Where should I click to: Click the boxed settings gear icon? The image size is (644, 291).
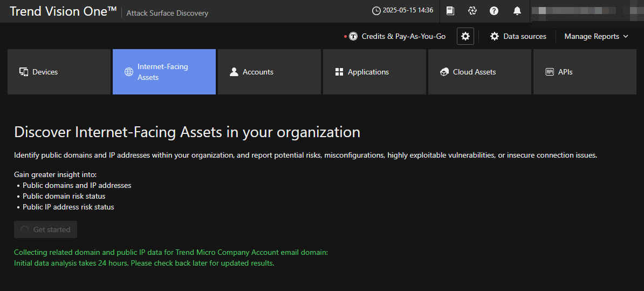click(x=465, y=36)
